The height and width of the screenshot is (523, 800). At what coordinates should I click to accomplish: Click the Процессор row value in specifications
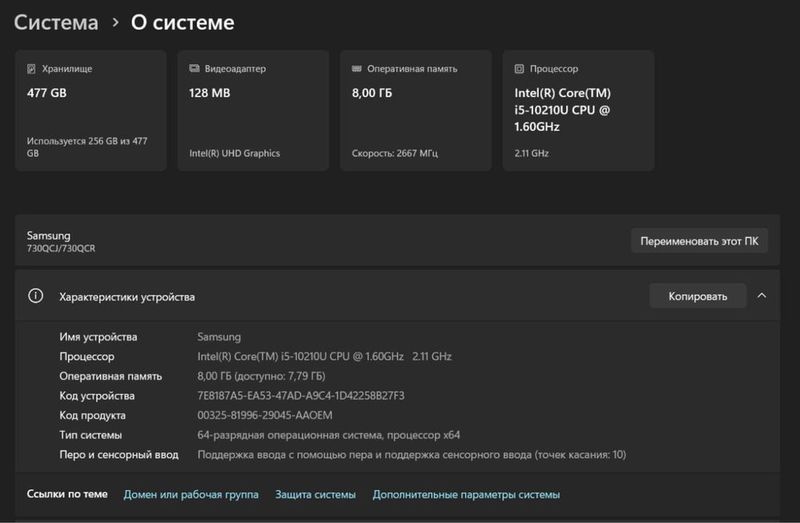point(324,356)
